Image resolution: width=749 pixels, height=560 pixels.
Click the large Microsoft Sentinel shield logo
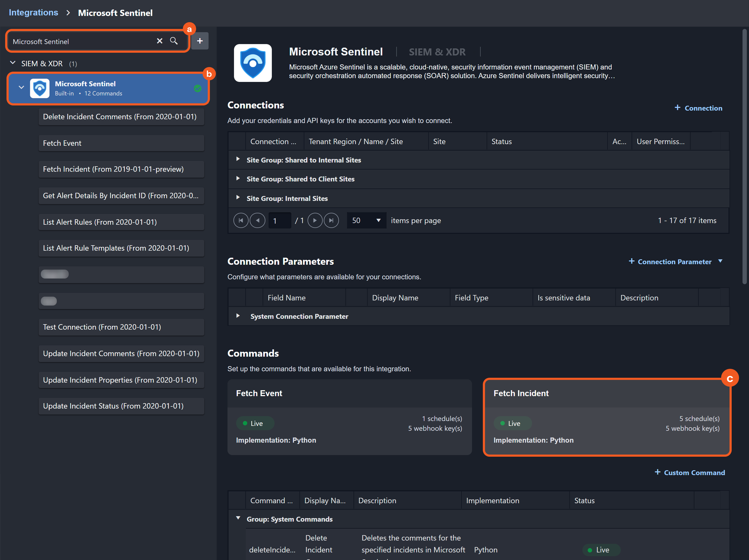point(253,63)
